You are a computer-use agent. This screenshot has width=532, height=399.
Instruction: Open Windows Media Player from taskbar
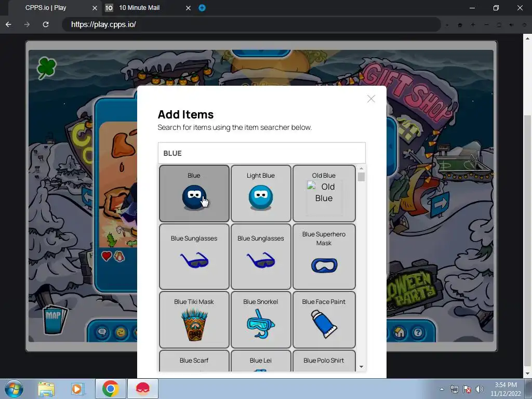point(77,389)
